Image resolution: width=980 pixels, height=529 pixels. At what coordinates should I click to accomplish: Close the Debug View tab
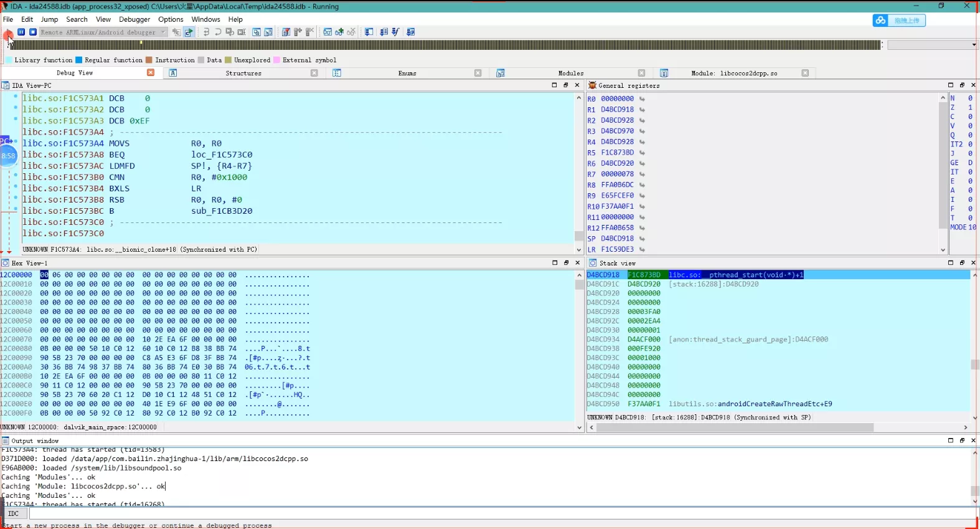(x=151, y=73)
